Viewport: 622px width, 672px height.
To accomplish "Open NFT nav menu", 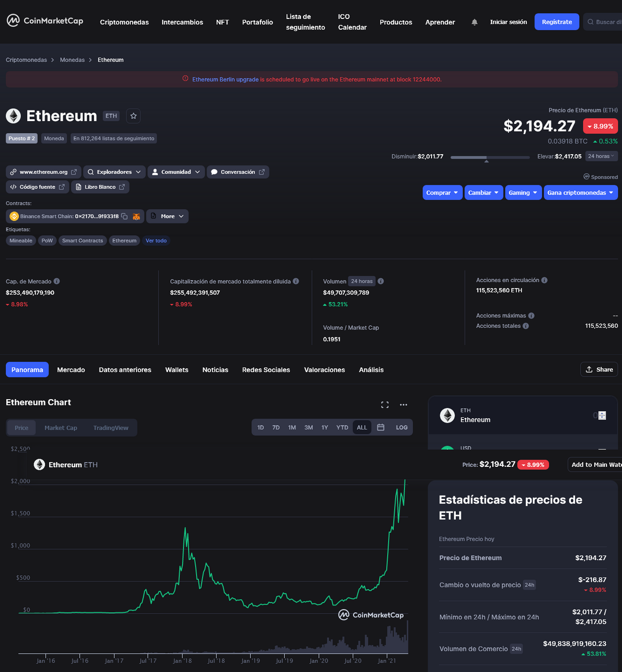I will [223, 22].
